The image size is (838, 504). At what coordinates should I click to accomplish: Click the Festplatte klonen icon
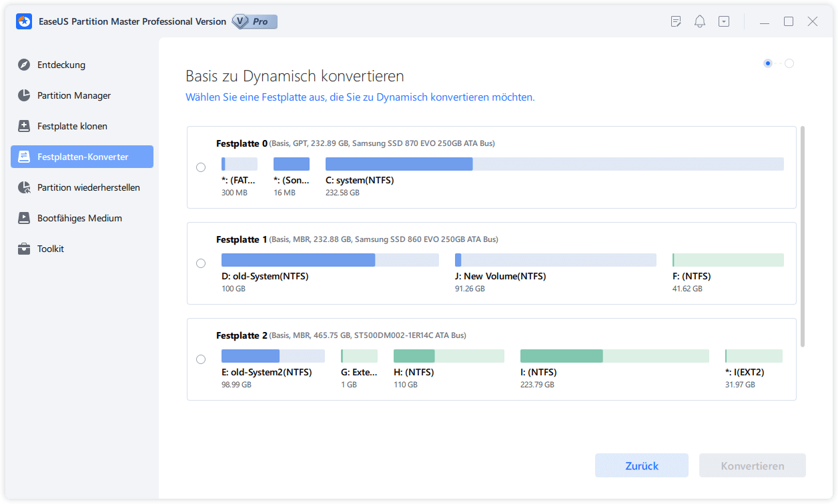pos(24,126)
